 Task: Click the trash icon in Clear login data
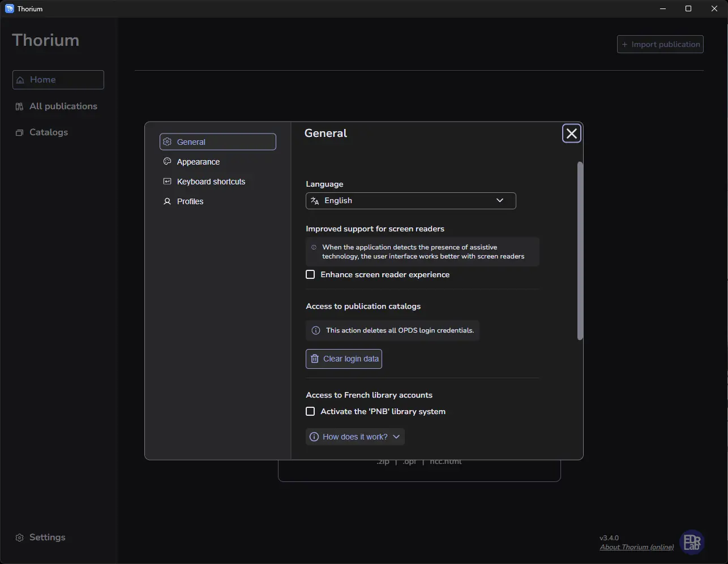[315, 359]
